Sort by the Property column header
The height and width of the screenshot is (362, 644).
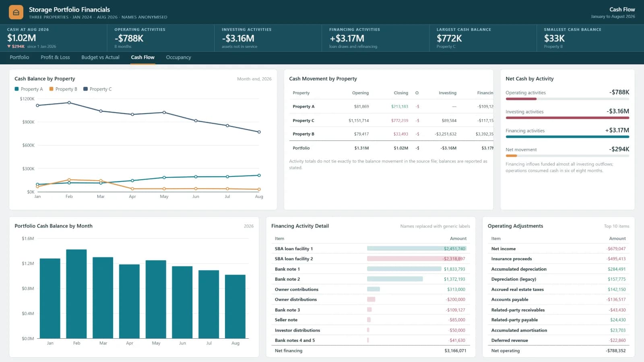301,93
